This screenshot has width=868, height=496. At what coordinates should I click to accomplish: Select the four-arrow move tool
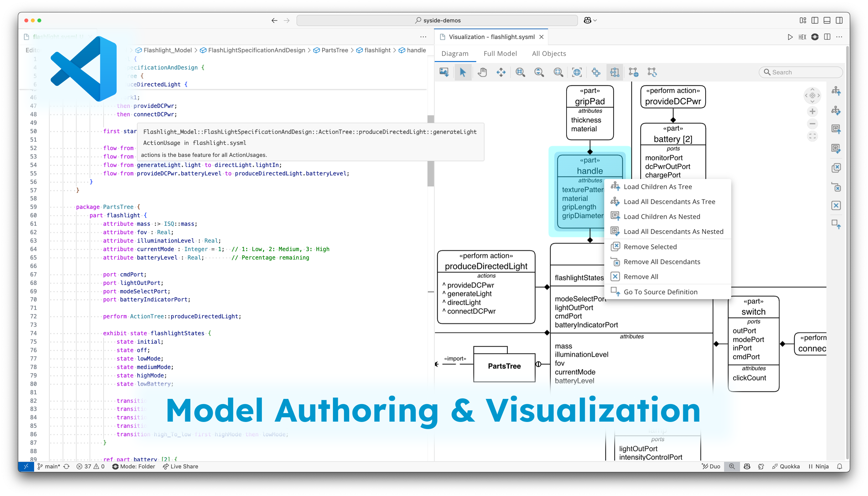(x=501, y=72)
